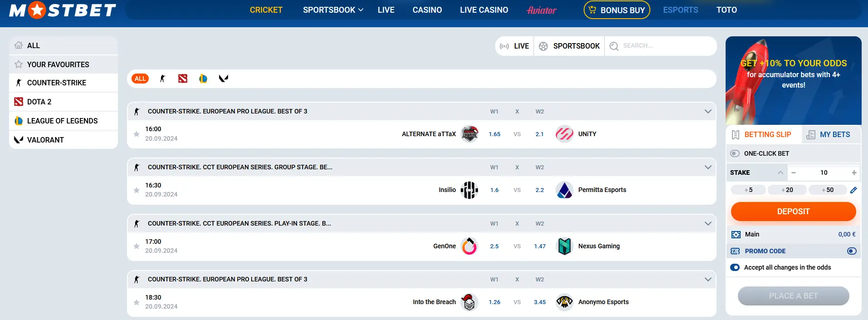The height and width of the screenshot is (320, 868).
Task: Expand the 16:00 European Pro League match
Action: (x=707, y=111)
